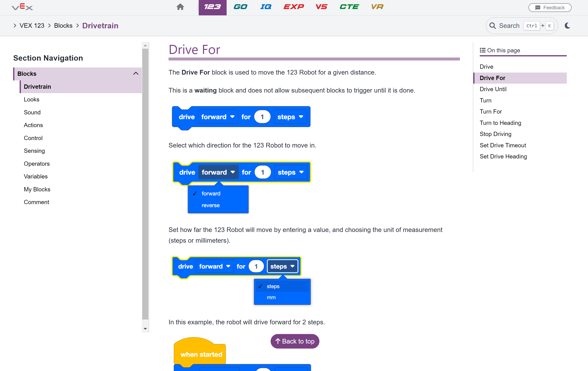This screenshot has width=588, height=371.
Task: Click the VEX logo in the top left
Action: coord(22,7)
